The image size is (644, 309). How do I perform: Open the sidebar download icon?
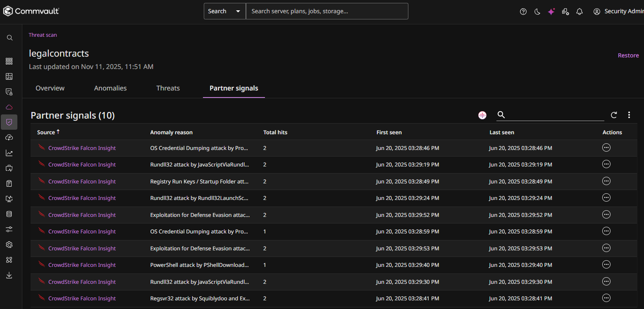(9, 275)
